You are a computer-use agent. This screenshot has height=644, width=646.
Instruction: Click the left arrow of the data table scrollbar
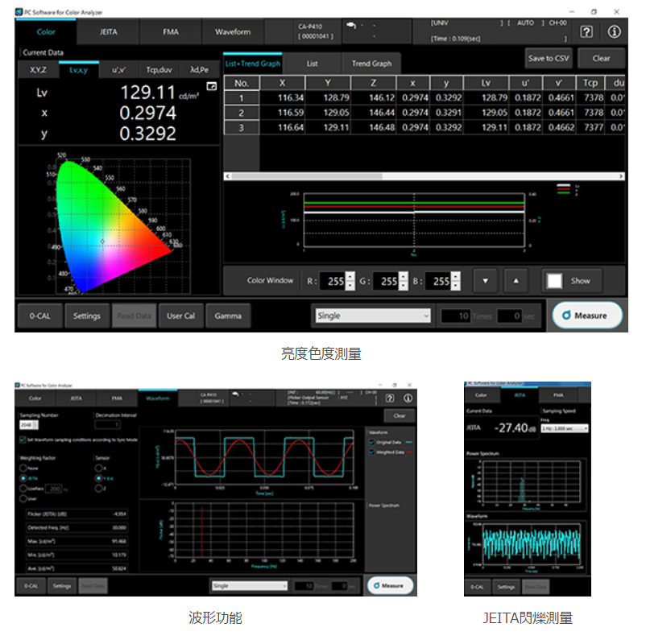227,176
